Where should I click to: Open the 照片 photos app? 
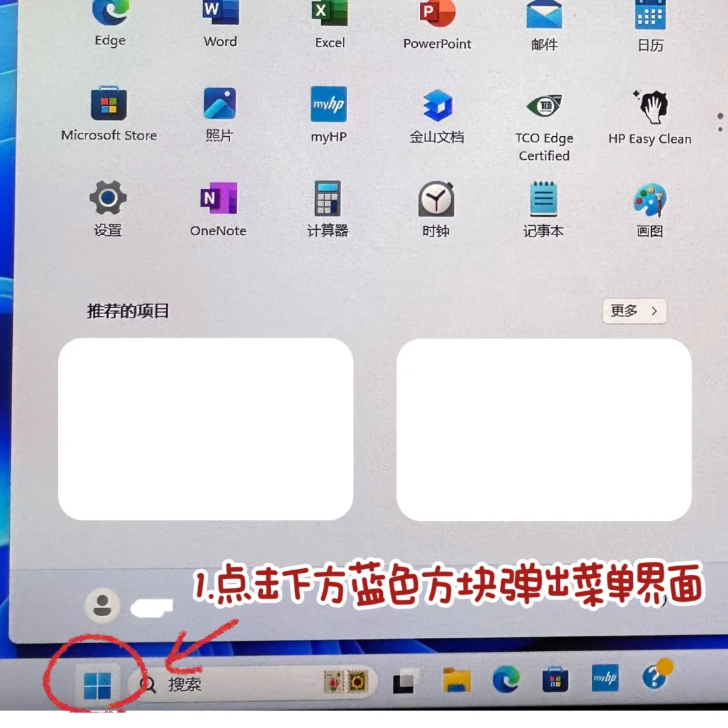point(220,115)
